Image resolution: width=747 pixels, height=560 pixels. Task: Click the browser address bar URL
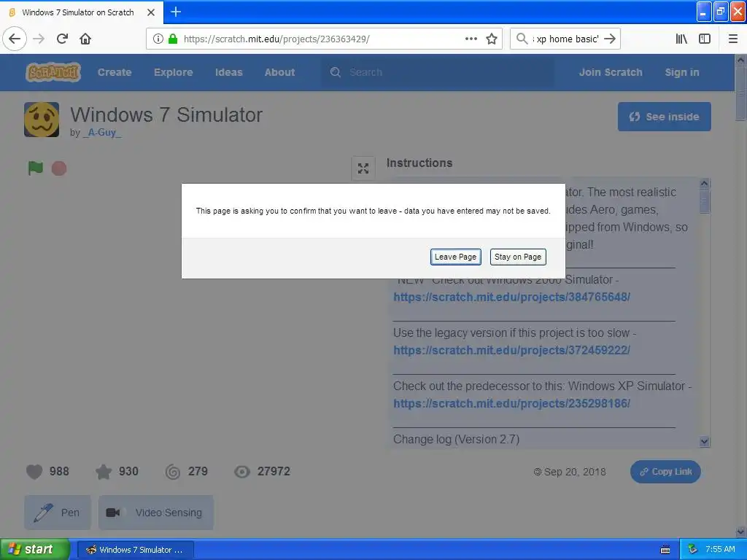(276, 39)
